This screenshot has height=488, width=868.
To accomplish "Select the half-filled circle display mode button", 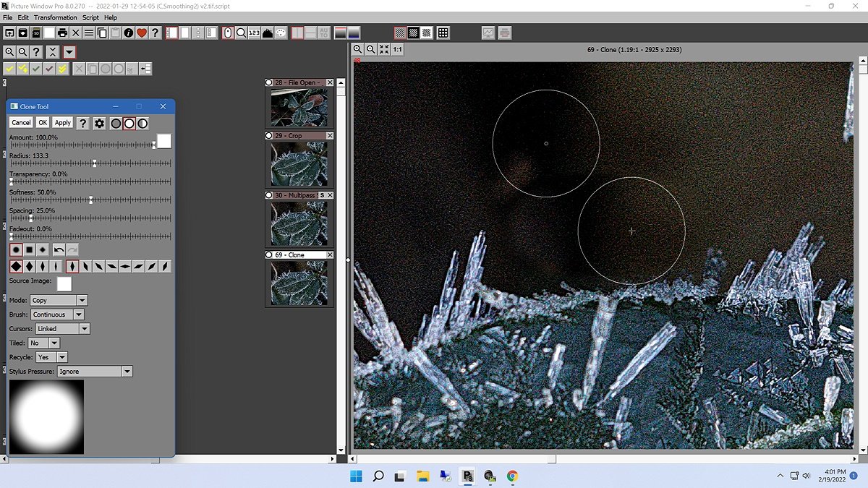I will click(x=142, y=123).
